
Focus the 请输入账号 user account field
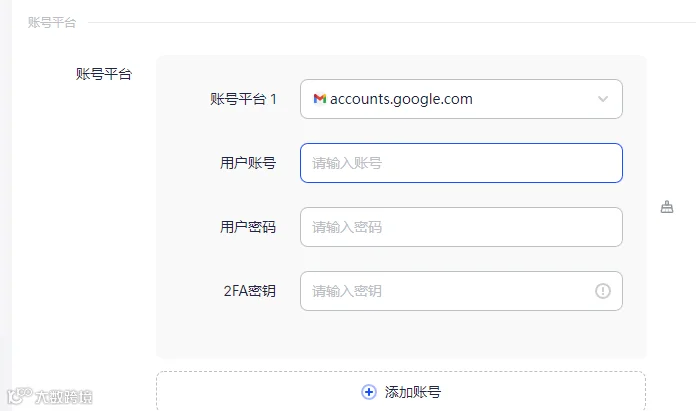point(461,163)
